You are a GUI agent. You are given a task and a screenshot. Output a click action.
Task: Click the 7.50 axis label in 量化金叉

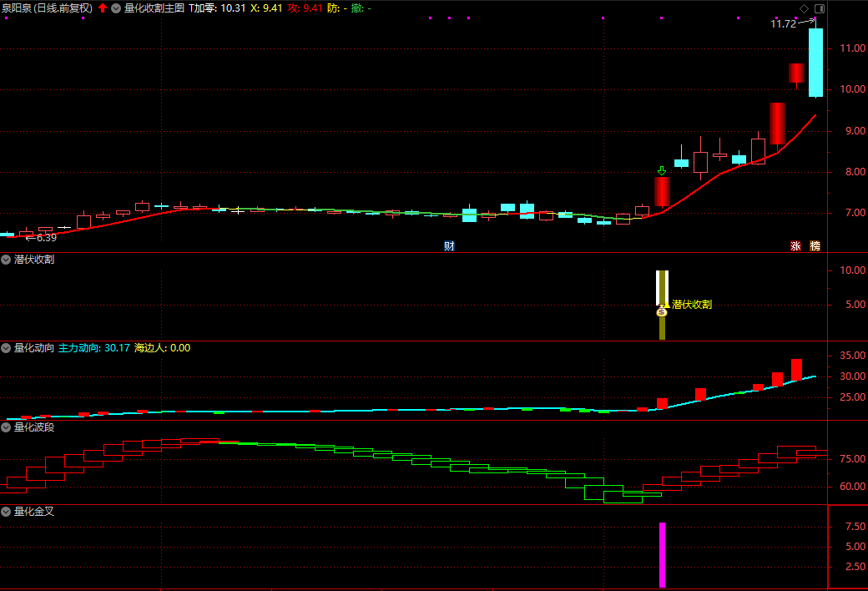[855, 526]
